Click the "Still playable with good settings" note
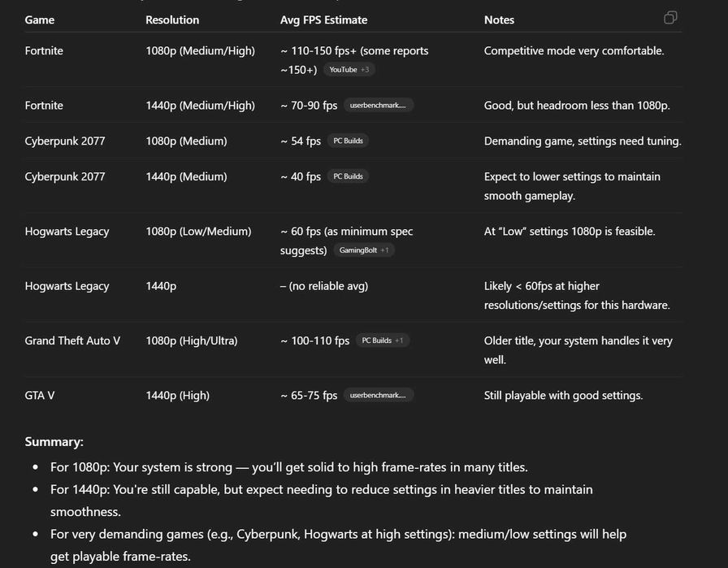The image size is (728, 568). point(563,396)
